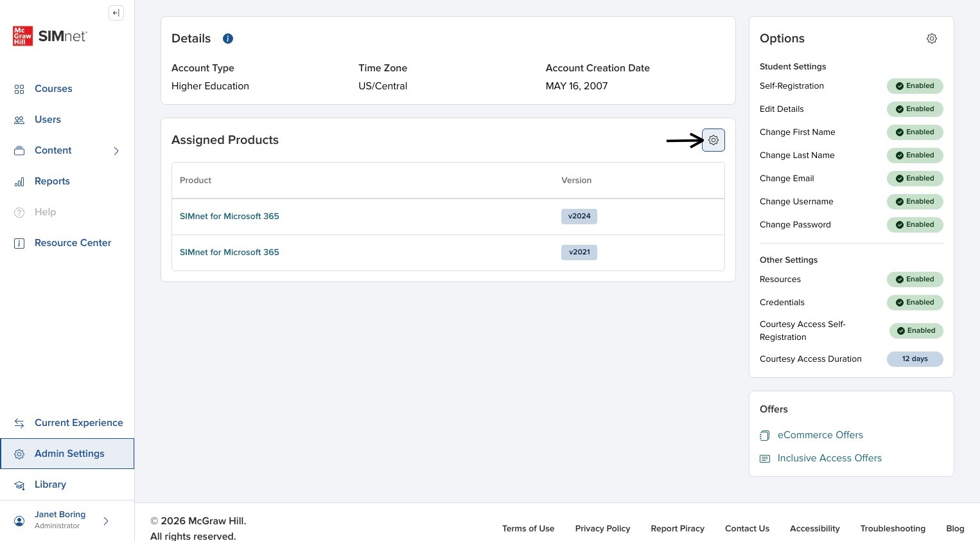Expand the Janet Boring user chevron

click(x=106, y=521)
